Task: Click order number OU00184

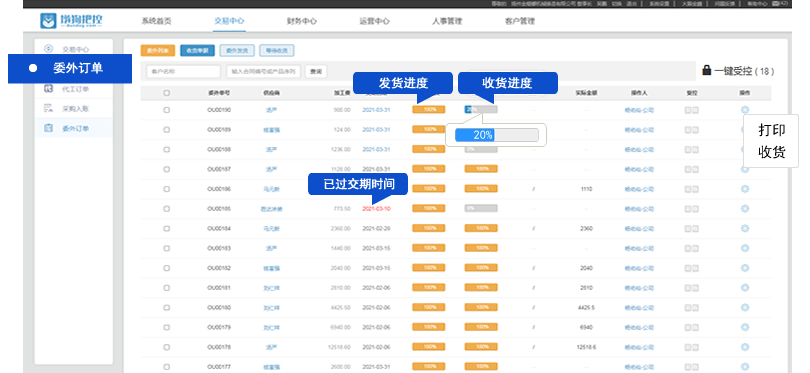Action: click(x=219, y=228)
